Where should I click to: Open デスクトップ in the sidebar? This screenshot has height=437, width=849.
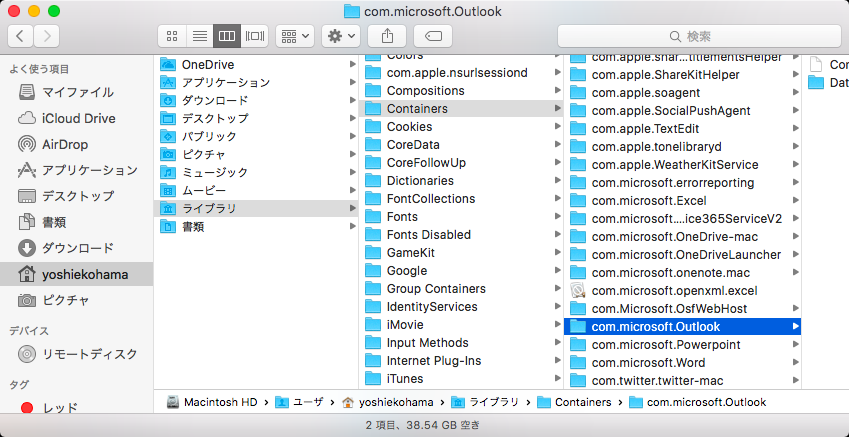pyautogui.click(x=76, y=196)
